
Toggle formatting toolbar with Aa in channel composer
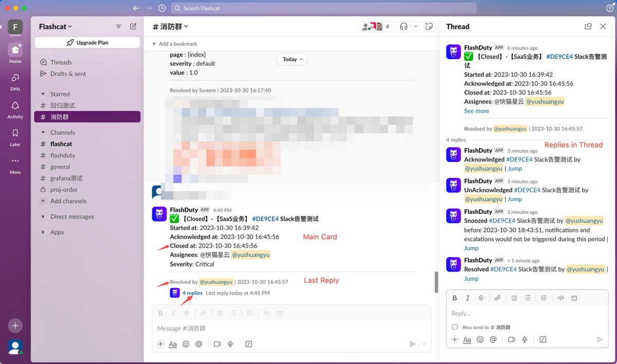(173, 344)
